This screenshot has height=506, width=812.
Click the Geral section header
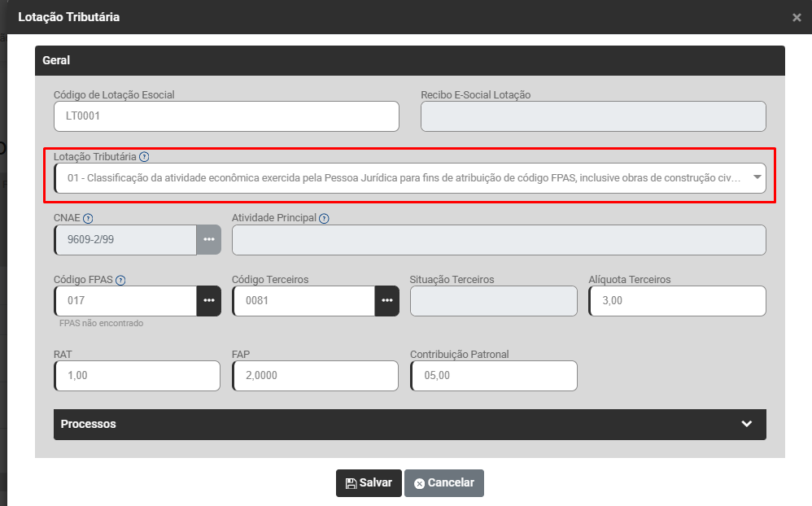[x=410, y=60]
